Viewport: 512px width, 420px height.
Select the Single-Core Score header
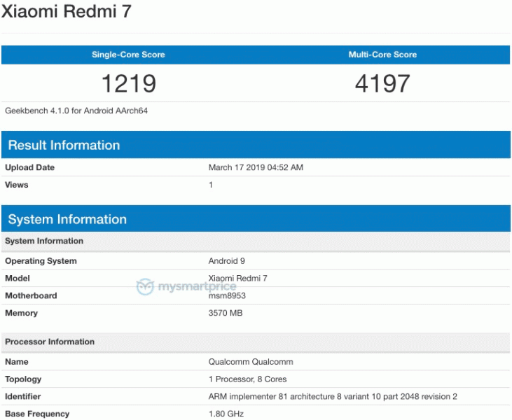tap(128, 55)
